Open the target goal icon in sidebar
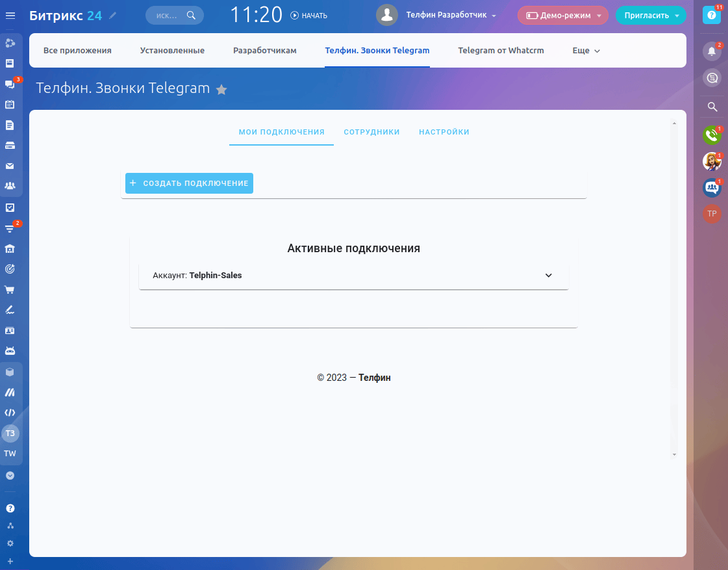Image resolution: width=728 pixels, height=570 pixels. (x=10, y=269)
